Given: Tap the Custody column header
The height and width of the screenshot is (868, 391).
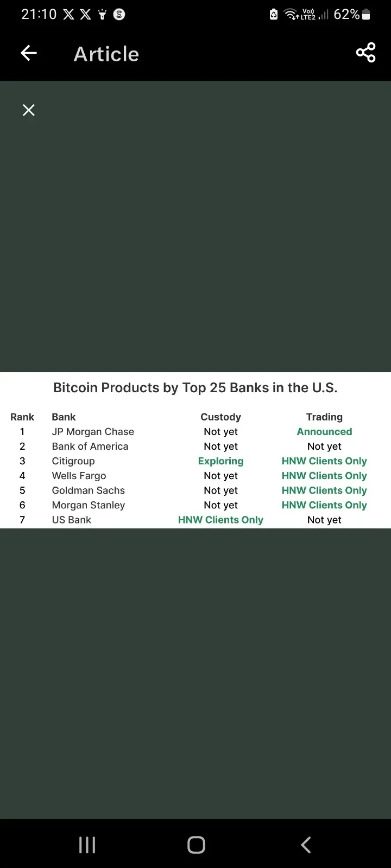Looking at the screenshot, I should pos(220,417).
